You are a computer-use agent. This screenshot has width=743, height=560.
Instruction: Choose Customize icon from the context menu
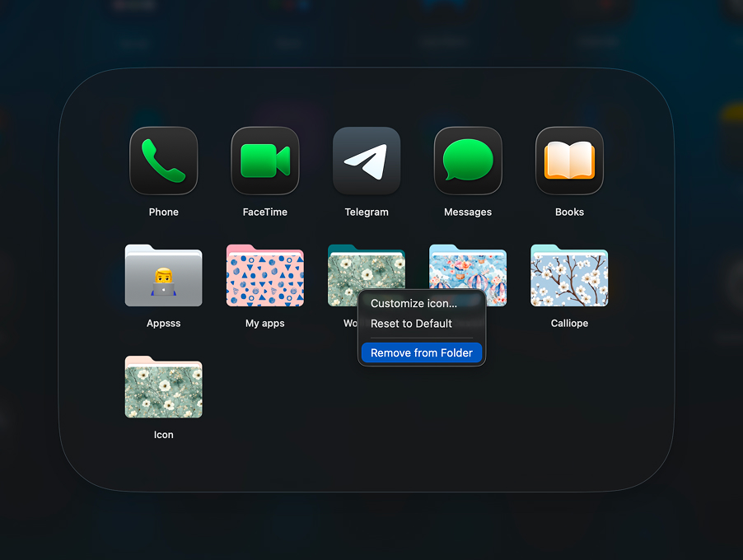tap(414, 303)
